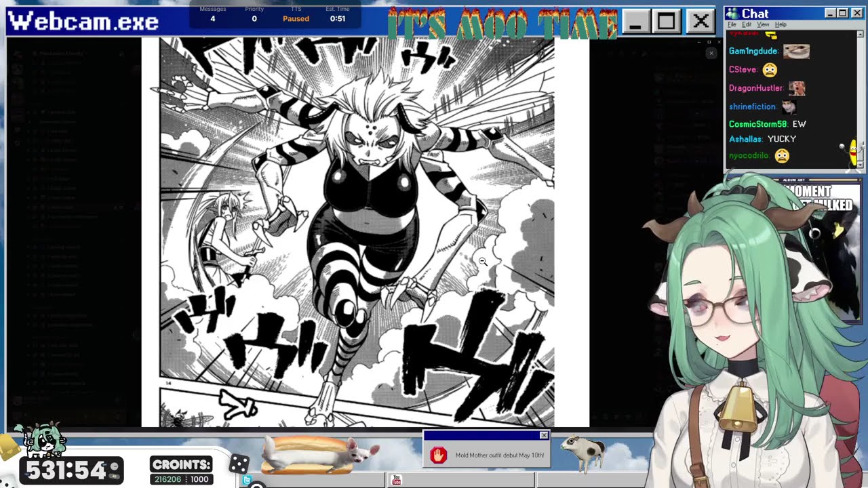
Task: Click the Webcam.exe title text
Action: click(x=83, y=21)
